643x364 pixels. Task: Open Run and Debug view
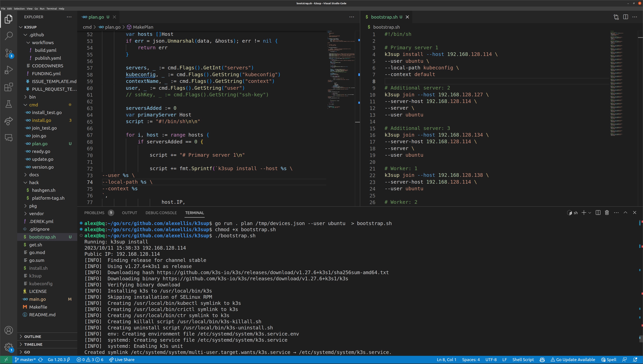[9, 70]
